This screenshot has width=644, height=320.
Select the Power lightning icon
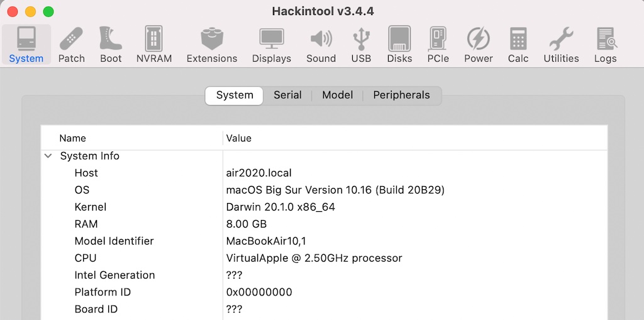pyautogui.click(x=479, y=45)
